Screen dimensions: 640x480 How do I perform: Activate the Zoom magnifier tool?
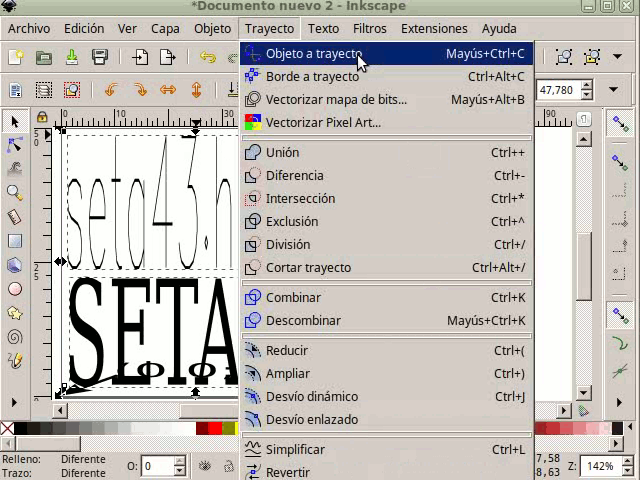click(x=15, y=193)
